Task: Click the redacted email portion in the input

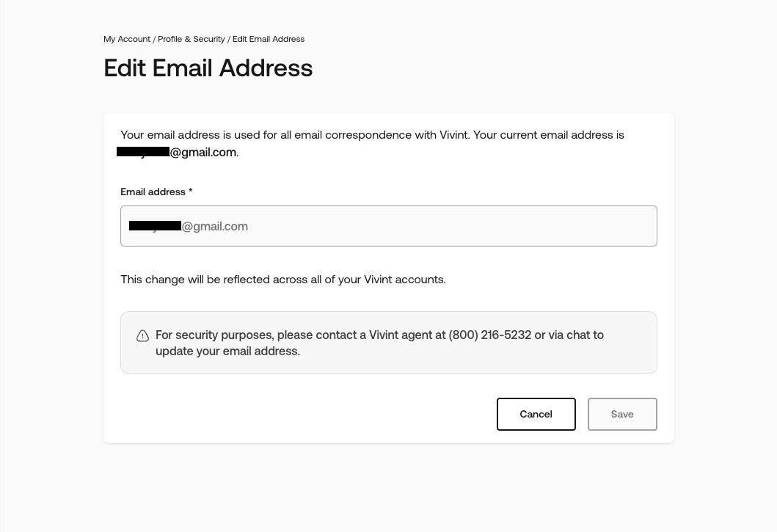Action: 155,226
